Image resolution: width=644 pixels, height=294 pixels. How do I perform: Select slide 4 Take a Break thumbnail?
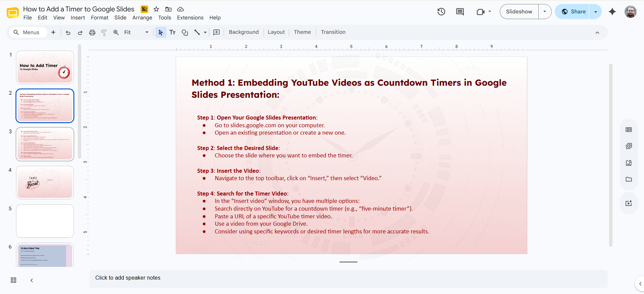tap(45, 182)
